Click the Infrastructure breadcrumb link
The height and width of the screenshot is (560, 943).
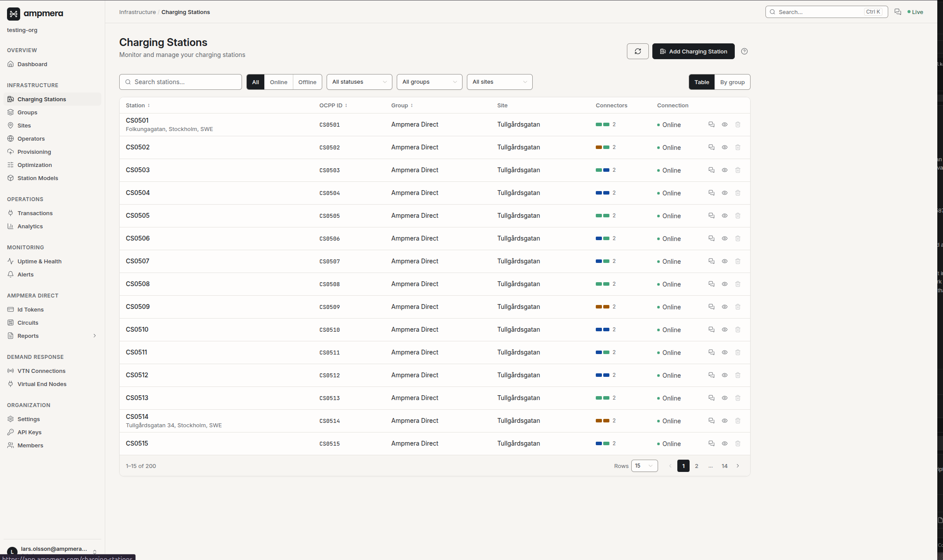pyautogui.click(x=137, y=12)
